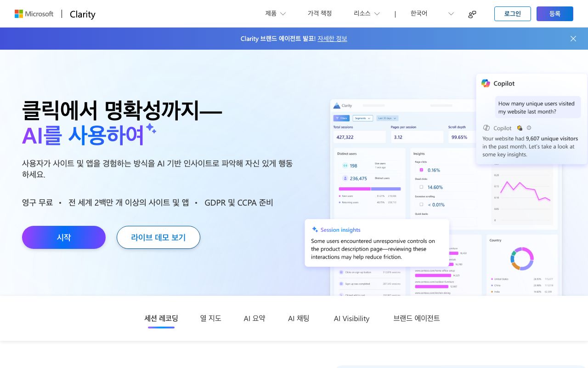This screenshot has width=588, height=368.
Task: Check the Dead clicks 14.60% checkbox
Action: click(421, 187)
